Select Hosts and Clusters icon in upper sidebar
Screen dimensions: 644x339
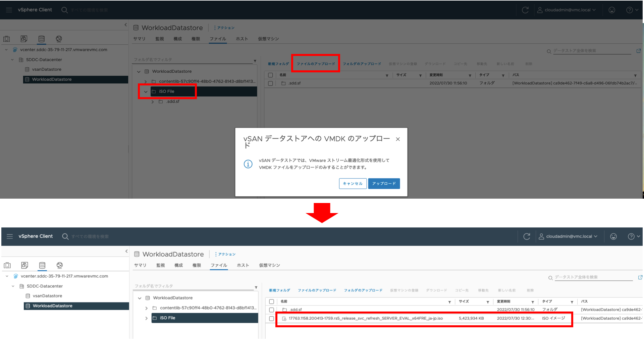click(7, 39)
